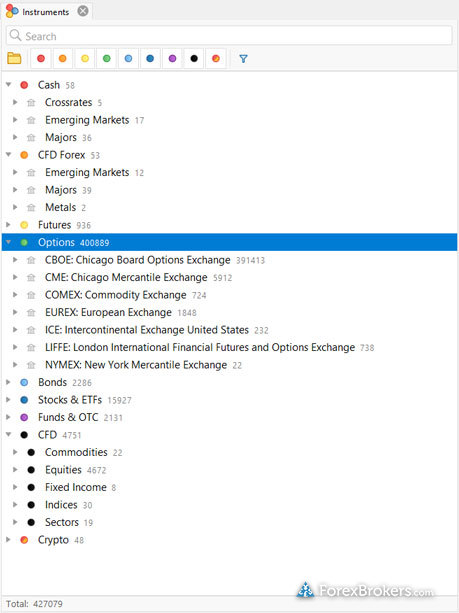Close the Instruments tab
Viewport: 459px width, 613px height.
click(83, 11)
